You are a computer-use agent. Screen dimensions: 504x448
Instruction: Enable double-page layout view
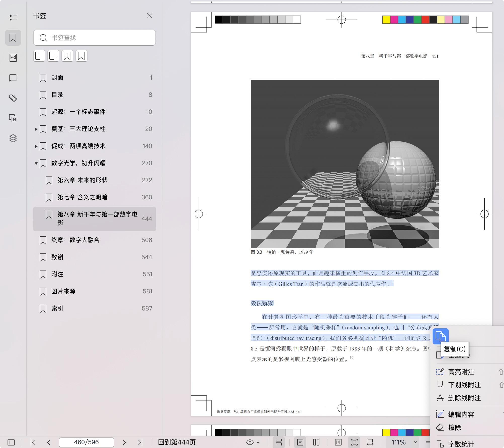coord(316,442)
